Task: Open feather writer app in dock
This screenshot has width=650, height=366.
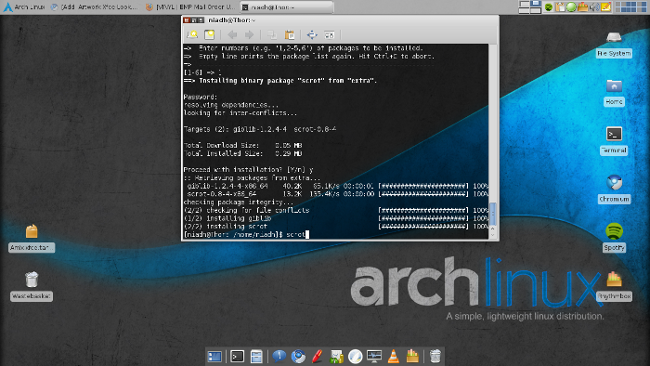Action: [355, 356]
